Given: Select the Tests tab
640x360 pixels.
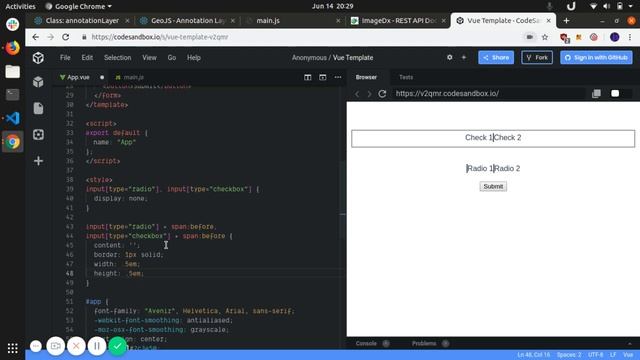Looking at the screenshot, I should (x=406, y=77).
